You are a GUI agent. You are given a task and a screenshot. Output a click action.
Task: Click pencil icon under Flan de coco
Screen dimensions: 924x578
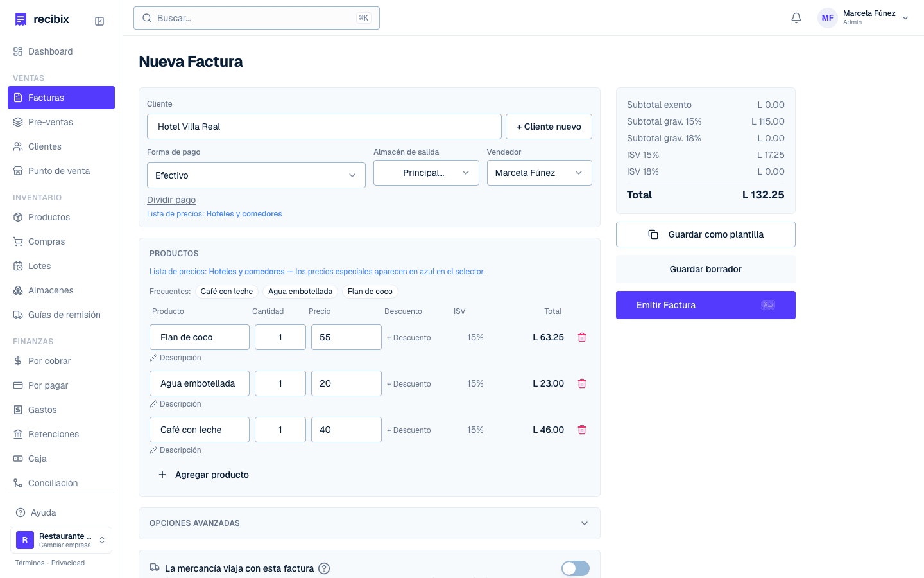point(153,358)
